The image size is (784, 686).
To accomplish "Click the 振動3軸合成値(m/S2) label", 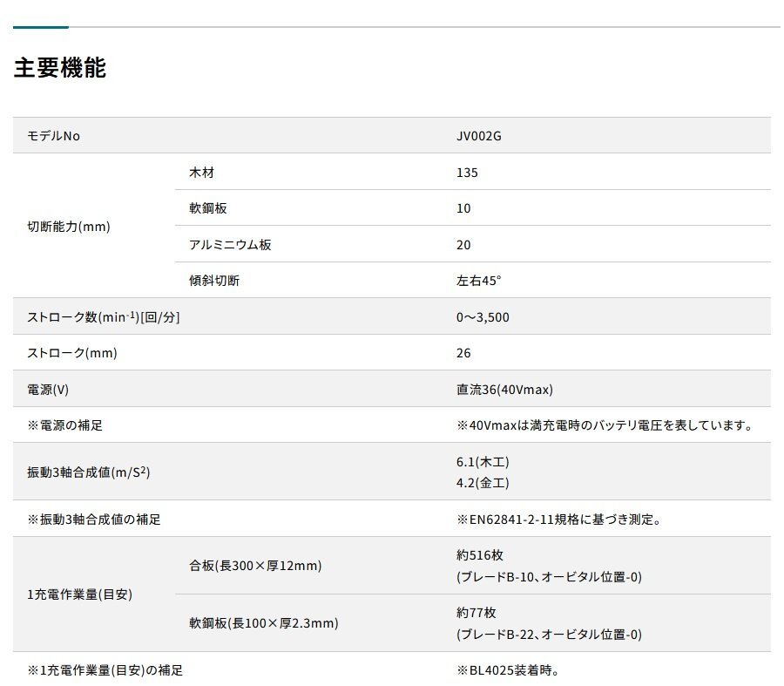I will pyautogui.click(x=89, y=472).
